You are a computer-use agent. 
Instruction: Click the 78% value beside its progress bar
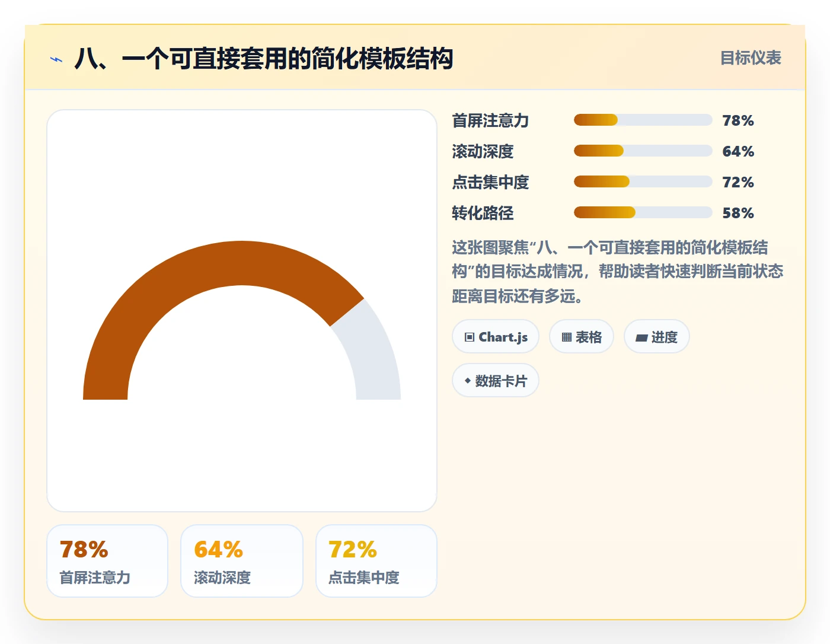point(738,120)
